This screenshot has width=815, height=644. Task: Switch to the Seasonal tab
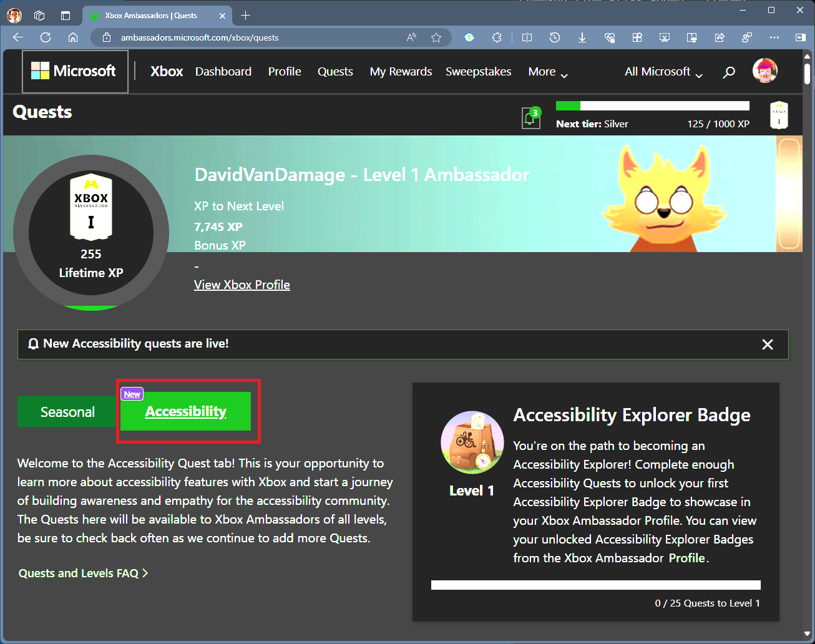(x=67, y=412)
